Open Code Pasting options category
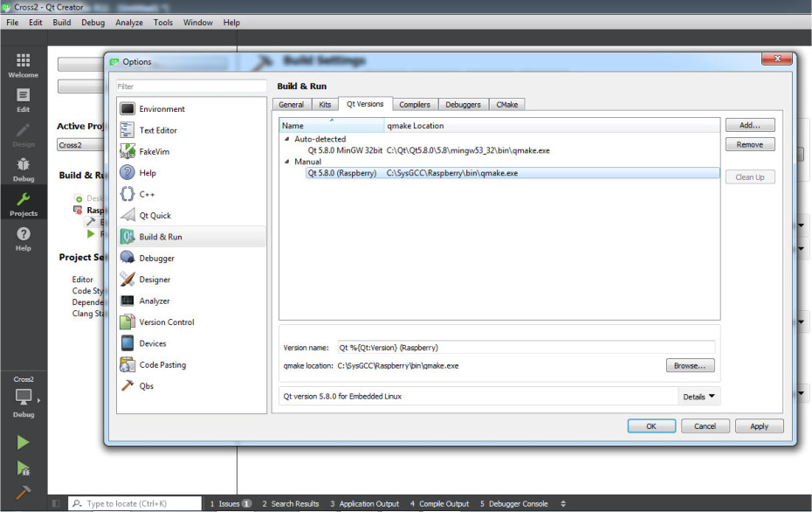 coord(191,365)
